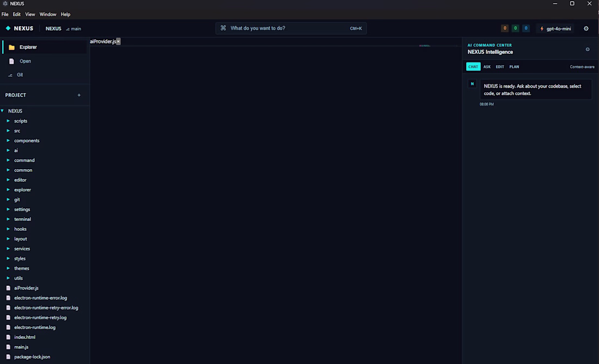
Task: Click the orange 0 status badge
Action: pos(505,28)
